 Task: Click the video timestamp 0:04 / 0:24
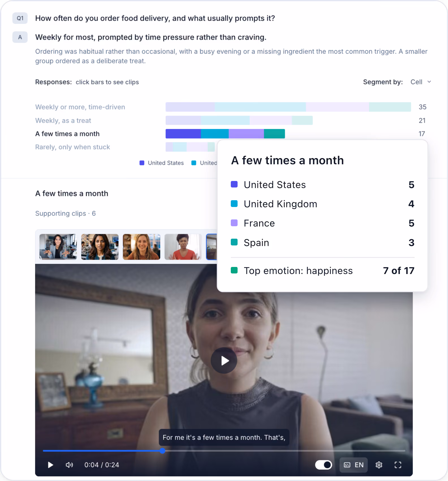(x=102, y=465)
